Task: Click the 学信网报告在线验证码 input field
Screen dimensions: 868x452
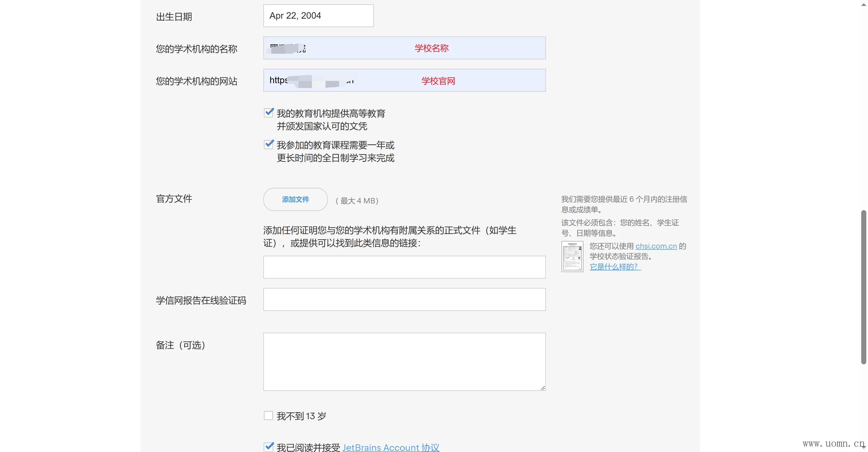Action: 404,300
